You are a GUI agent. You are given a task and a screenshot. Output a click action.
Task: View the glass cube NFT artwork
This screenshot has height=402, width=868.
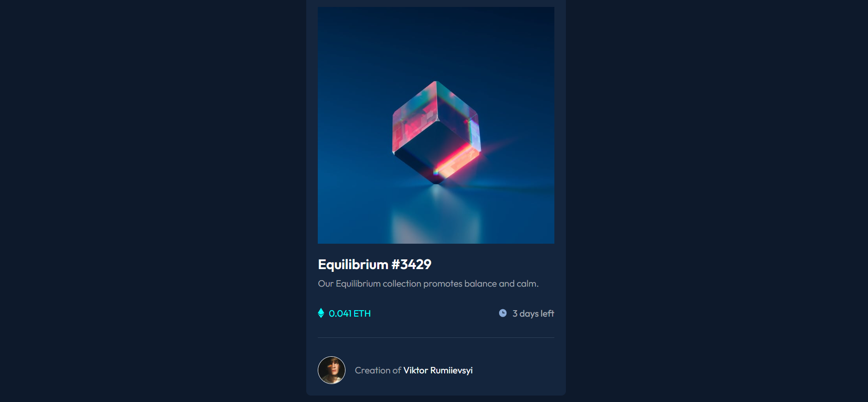[436, 125]
